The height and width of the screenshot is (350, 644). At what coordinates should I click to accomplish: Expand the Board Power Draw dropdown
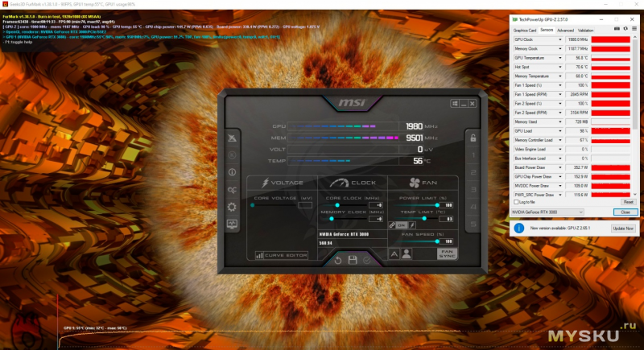(559, 167)
